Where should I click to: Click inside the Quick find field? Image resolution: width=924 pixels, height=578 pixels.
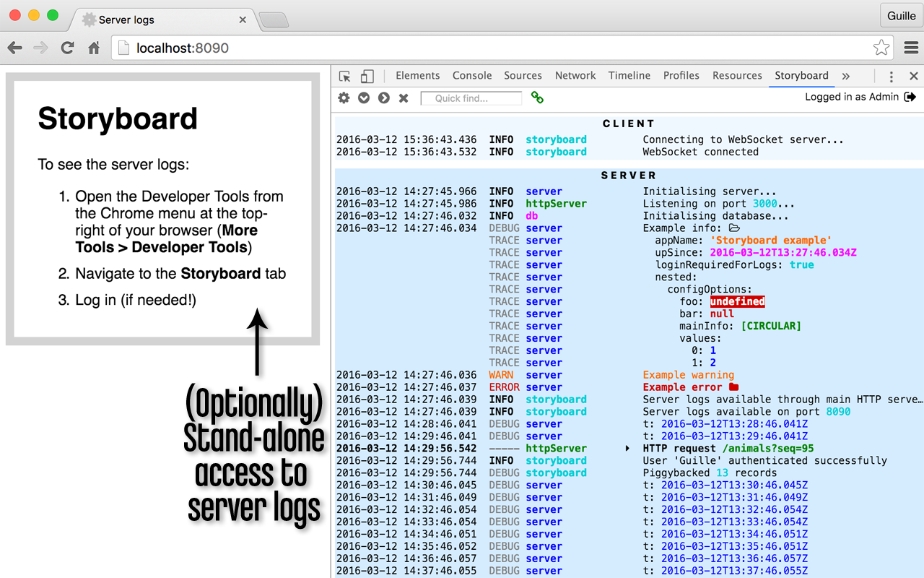[x=471, y=98]
